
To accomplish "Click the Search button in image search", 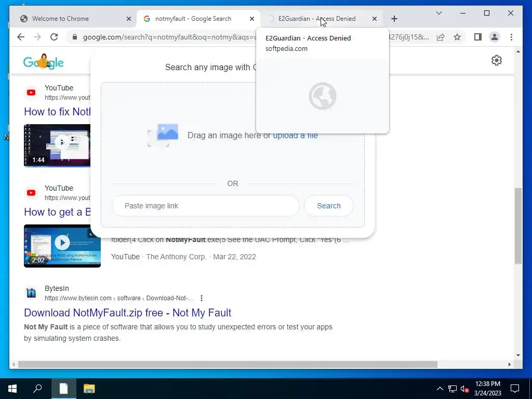I will [x=329, y=206].
